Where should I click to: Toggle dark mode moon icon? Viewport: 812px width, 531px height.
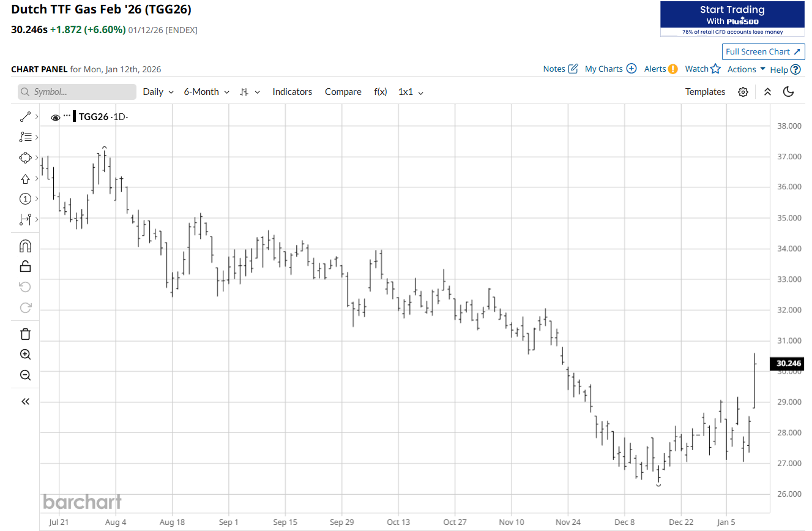click(789, 92)
